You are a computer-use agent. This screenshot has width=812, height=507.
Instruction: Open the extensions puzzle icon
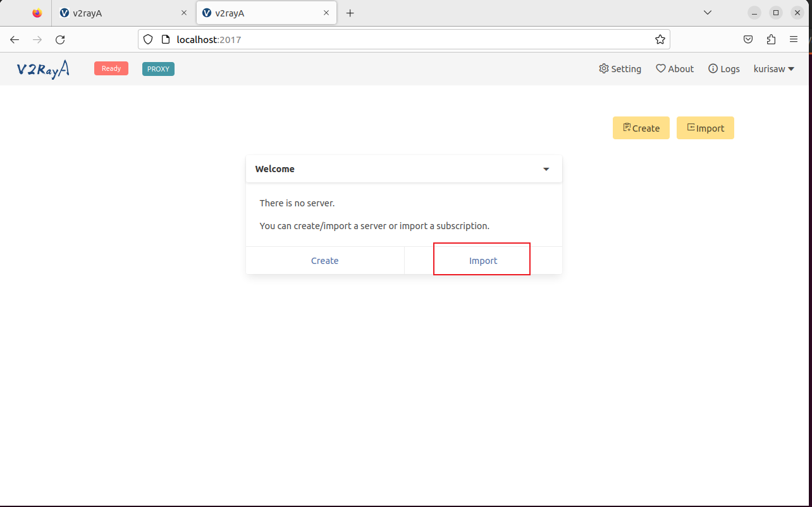(x=771, y=39)
